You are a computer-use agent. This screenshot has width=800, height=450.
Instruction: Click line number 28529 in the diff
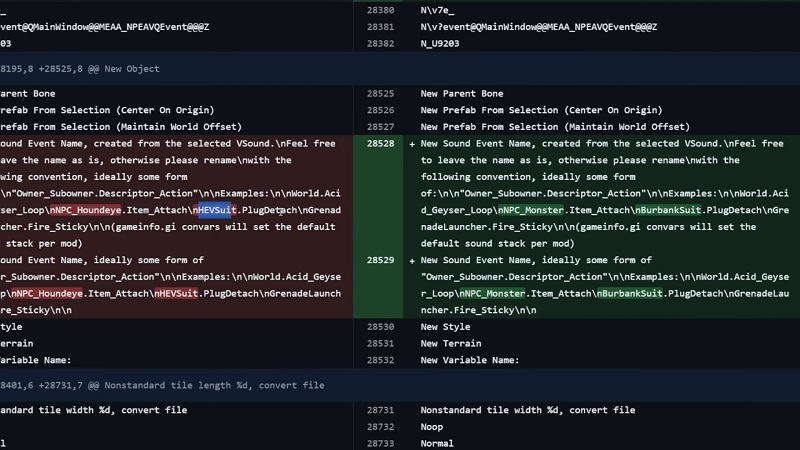click(380, 260)
